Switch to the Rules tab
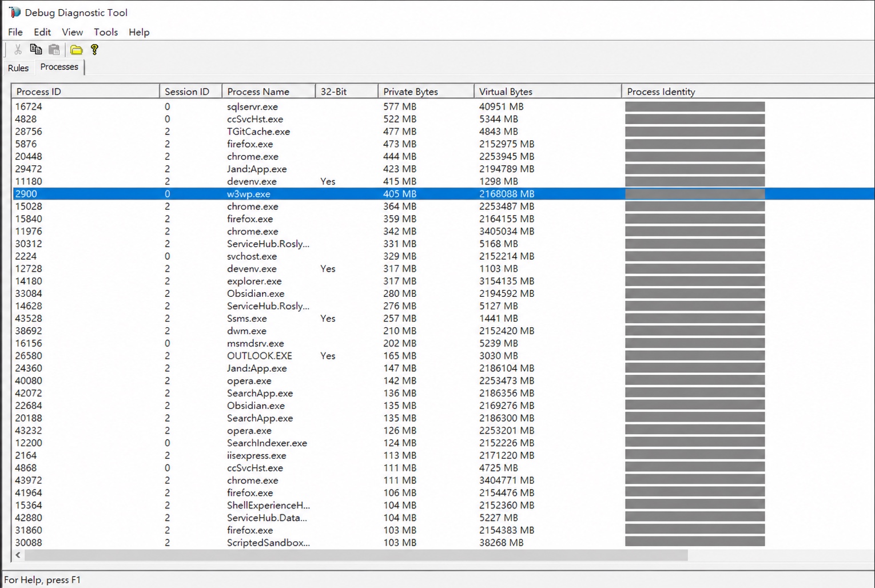Viewport: 875px width, 588px height. coord(18,67)
